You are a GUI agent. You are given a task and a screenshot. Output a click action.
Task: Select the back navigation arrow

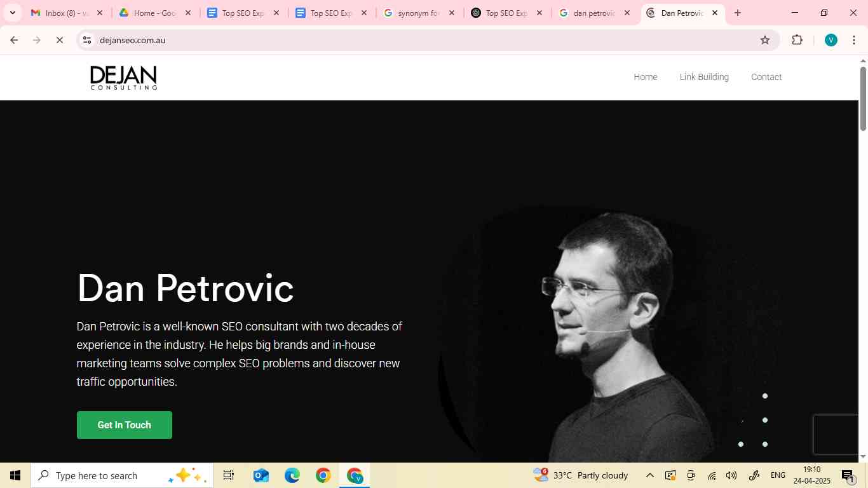(x=14, y=39)
